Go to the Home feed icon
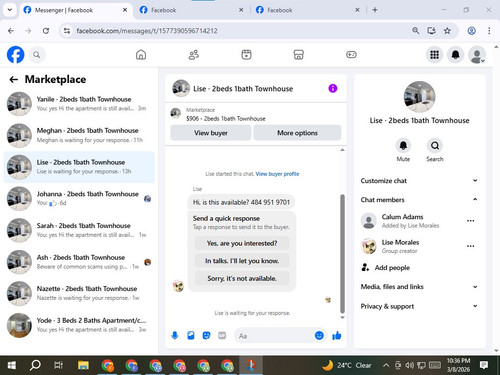Screen dimensions: 500x375 tap(141, 55)
